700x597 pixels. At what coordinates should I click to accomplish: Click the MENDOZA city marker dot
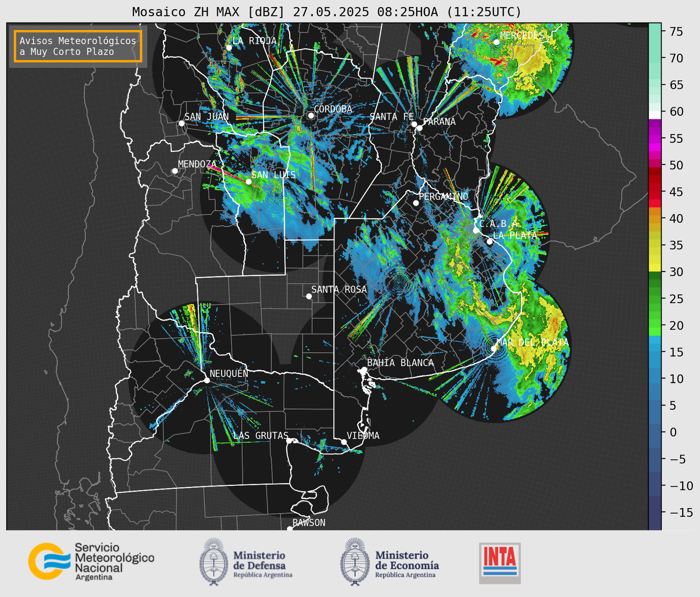coord(175,171)
